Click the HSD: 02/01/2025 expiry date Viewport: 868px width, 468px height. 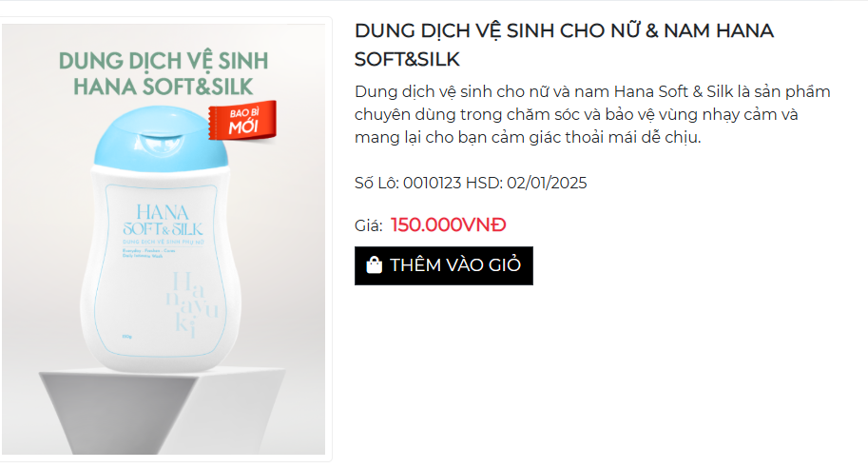526,183
